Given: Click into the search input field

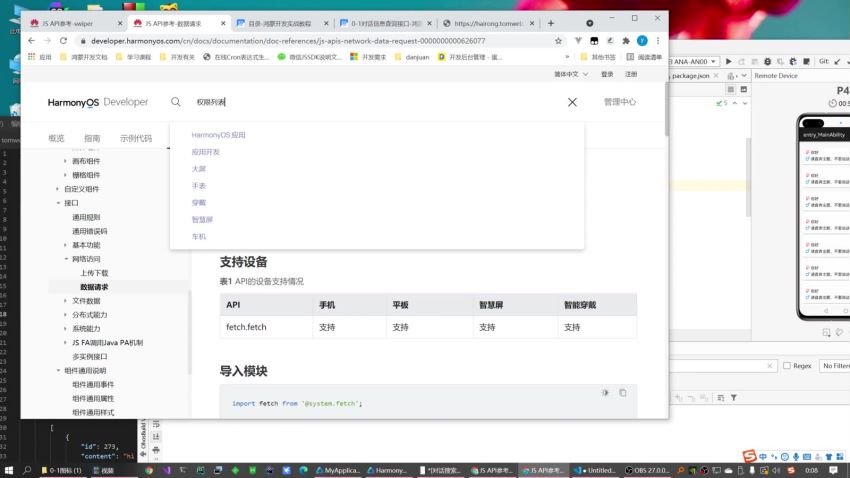Looking at the screenshot, I should click(374, 102).
